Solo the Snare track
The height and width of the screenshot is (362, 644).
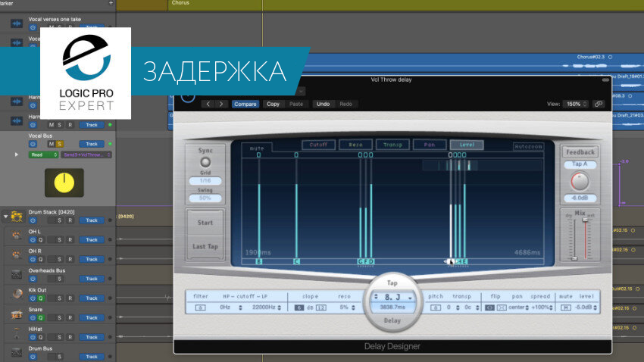60,317
